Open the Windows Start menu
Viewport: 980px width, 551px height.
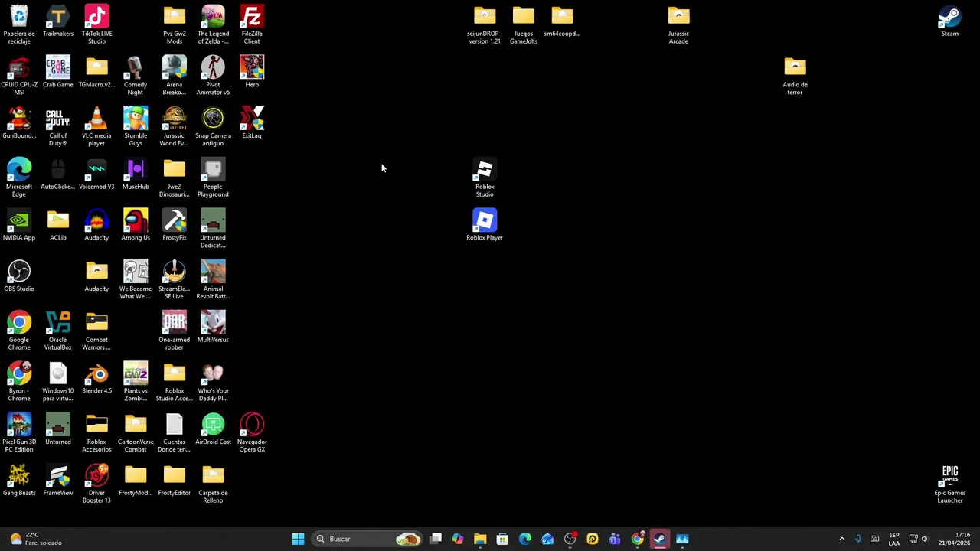pos(298,539)
